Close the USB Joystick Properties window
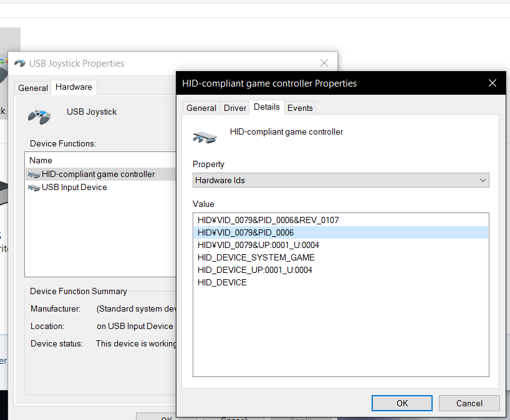 click(x=324, y=63)
